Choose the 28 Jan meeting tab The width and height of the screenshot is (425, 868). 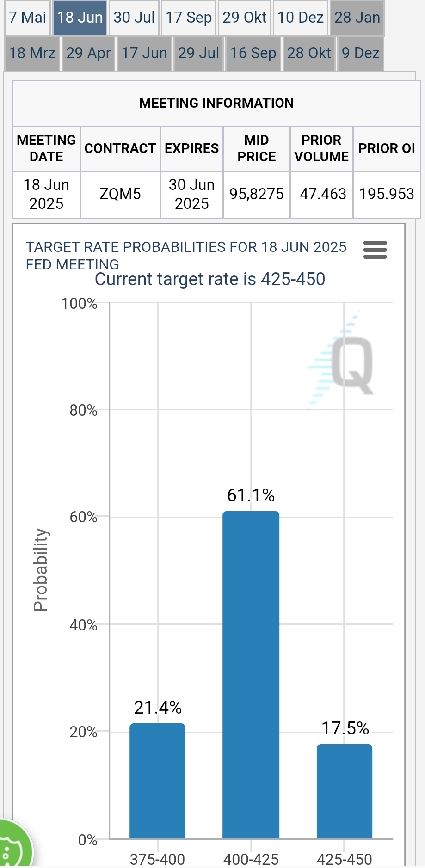[x=357, y=18]
